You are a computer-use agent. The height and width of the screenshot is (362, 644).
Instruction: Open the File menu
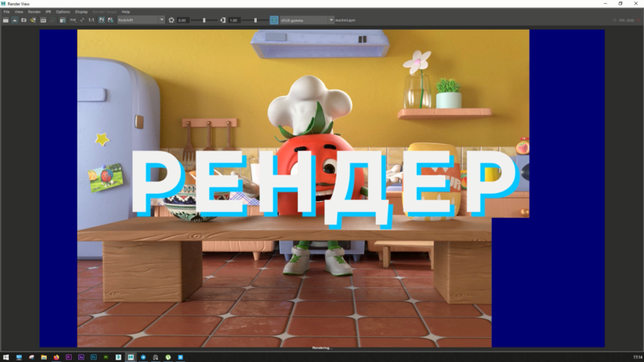point(6,12)
